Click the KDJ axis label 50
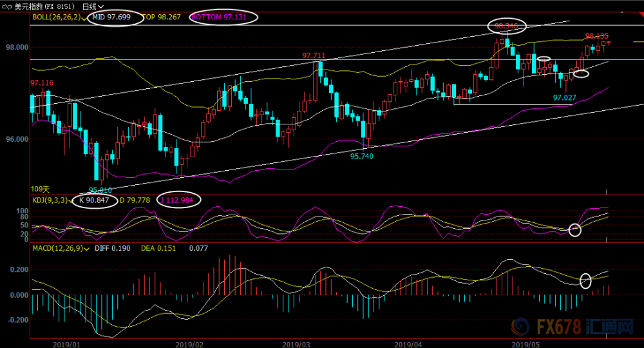Screen dimensions: 644x348 click(24, 225)
